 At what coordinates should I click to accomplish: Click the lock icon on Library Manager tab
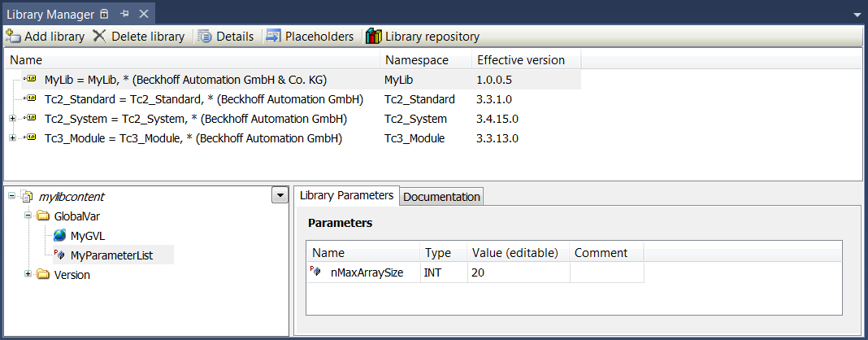[x=105, y=13]
